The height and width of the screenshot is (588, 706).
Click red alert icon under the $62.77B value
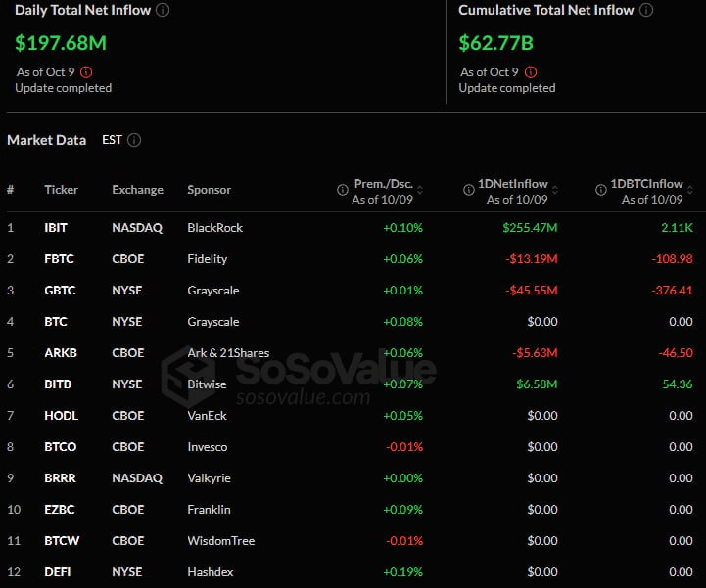(x=530, y=72)
